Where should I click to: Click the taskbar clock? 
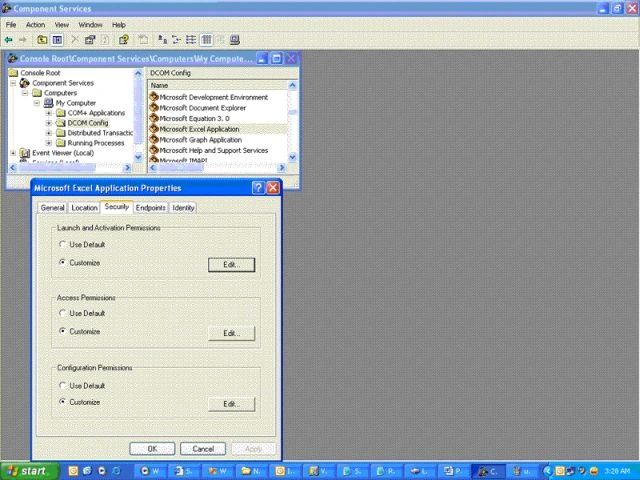point(616,471)
